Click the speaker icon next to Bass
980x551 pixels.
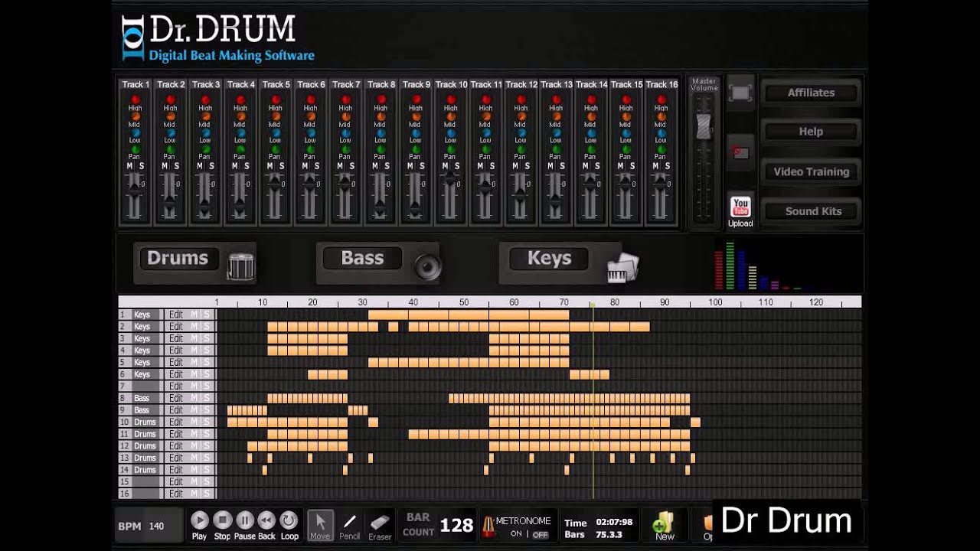pos(428,266)
